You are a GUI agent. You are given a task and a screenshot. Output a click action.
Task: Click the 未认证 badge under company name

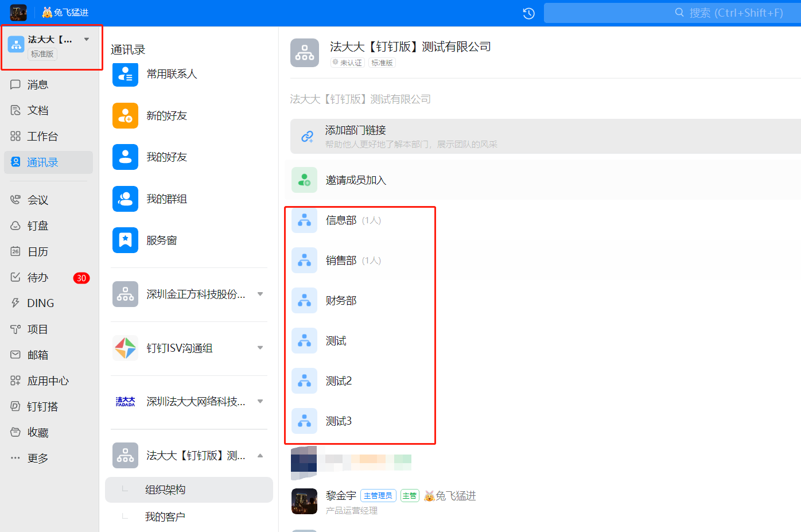[x=347, y=63]
